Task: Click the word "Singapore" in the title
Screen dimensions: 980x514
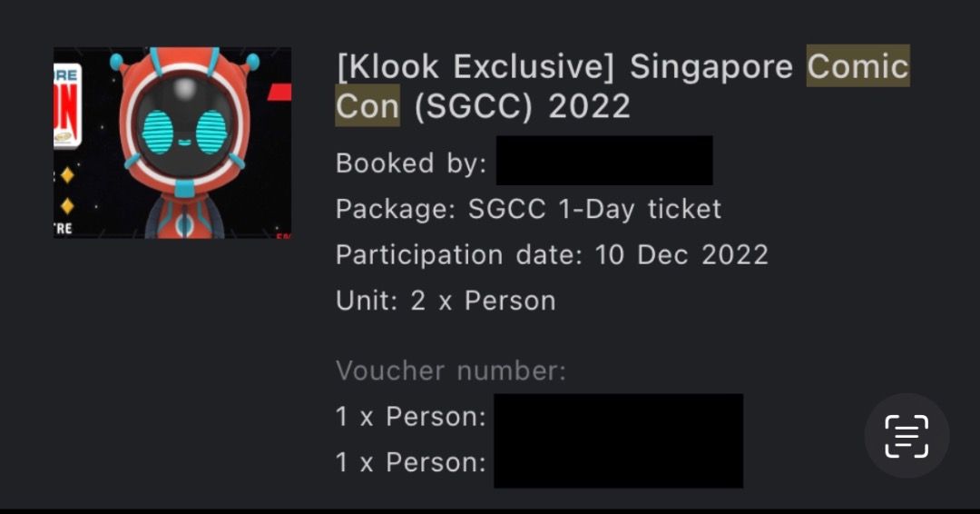Action: [710, 66]
